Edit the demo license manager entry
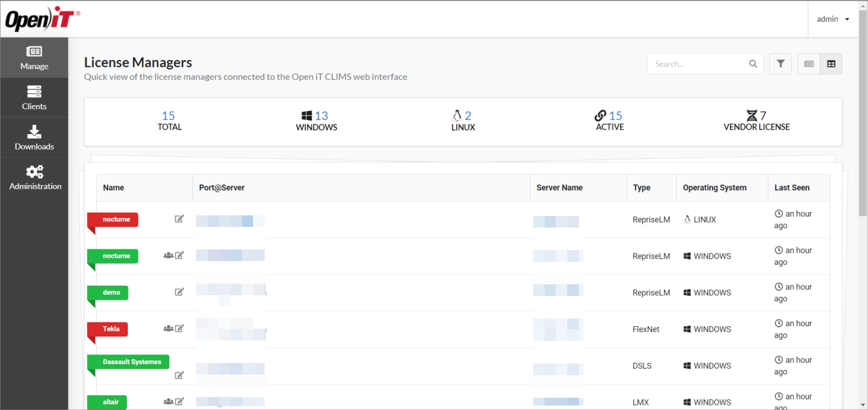 click(x=179, y=292)
